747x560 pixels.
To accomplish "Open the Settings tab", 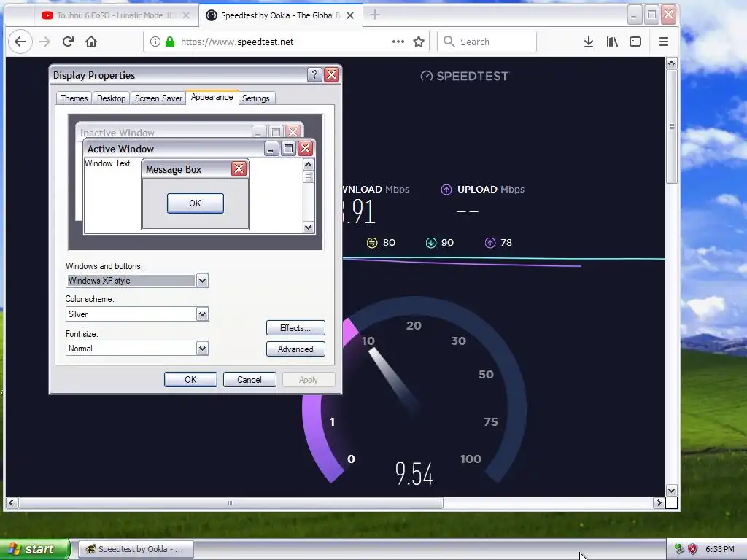I will pyautogui.click(x=256, y=98).
